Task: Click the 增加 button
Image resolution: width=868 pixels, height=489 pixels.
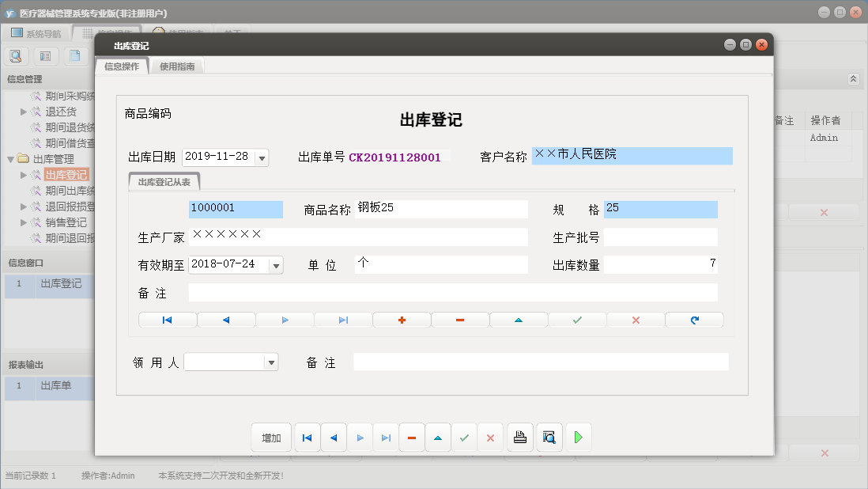Action: [271, 437]
